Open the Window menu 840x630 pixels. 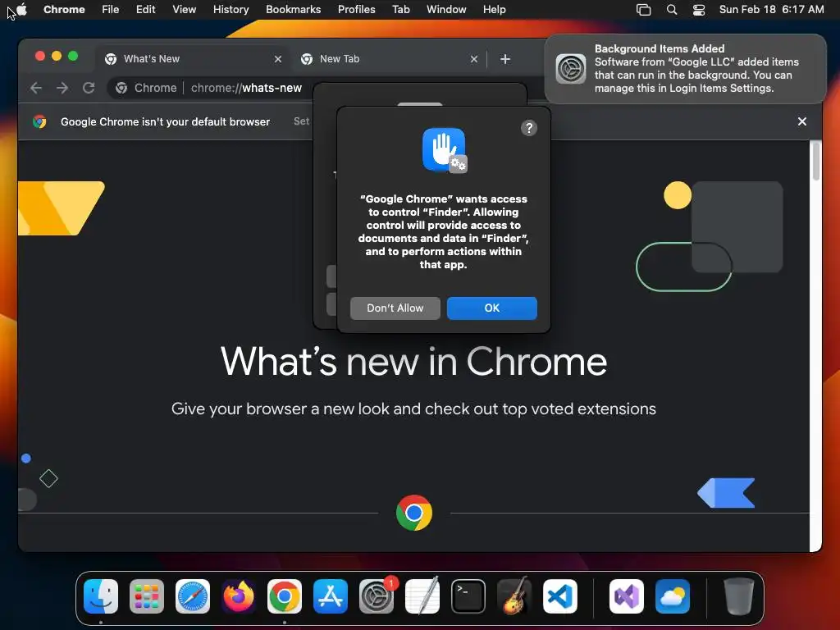click(446, 10)
